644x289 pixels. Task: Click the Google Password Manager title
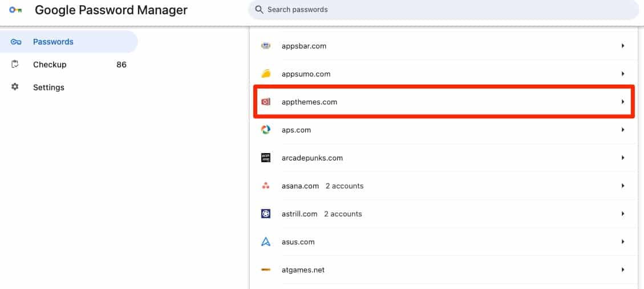pyautogui.click(x=111, y=10)
